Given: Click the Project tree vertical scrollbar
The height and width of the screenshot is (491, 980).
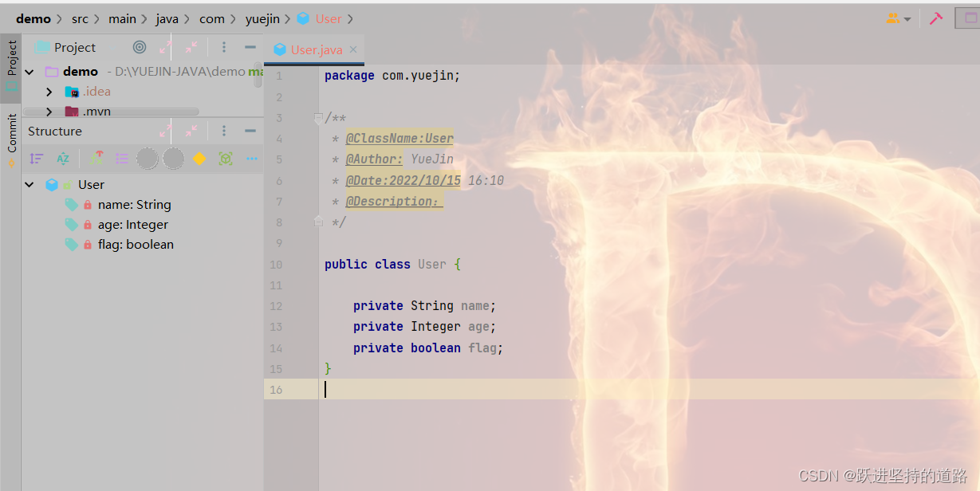Looking at the screenshot, I should 258,76.
